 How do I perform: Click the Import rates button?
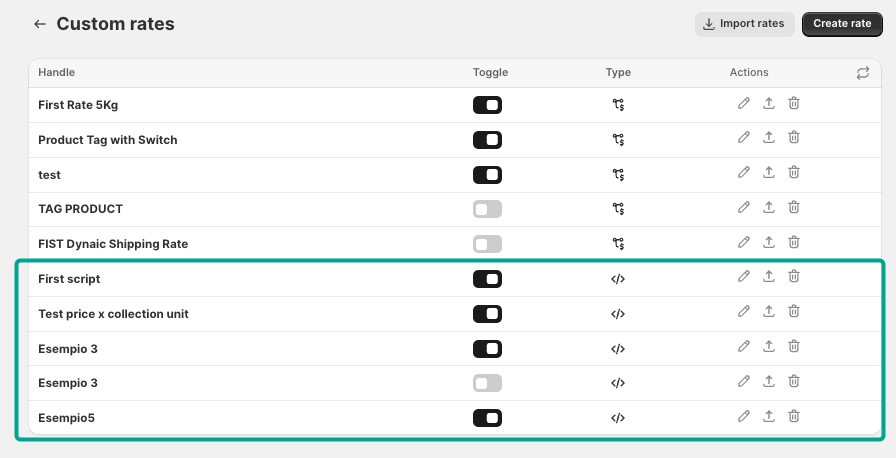[745, 24]
